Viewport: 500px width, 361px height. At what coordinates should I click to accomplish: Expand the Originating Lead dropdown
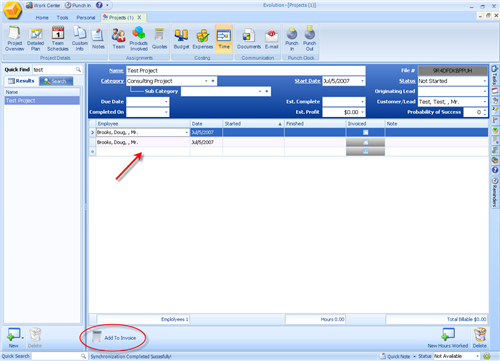click(484, 91)
